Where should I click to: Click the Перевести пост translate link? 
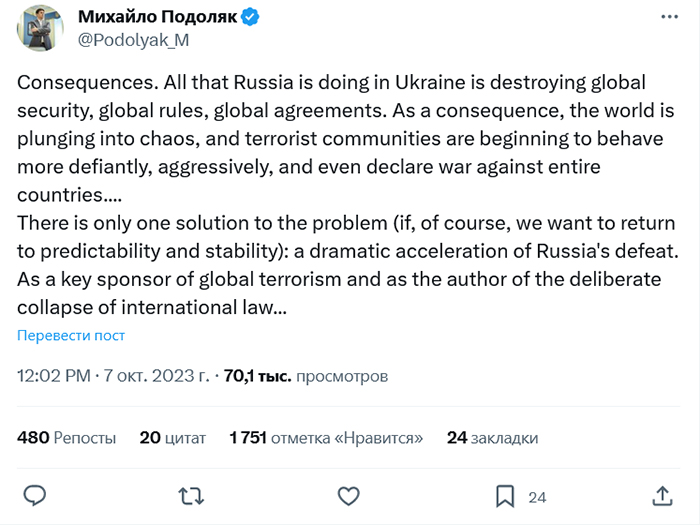[x=71, y=335]
